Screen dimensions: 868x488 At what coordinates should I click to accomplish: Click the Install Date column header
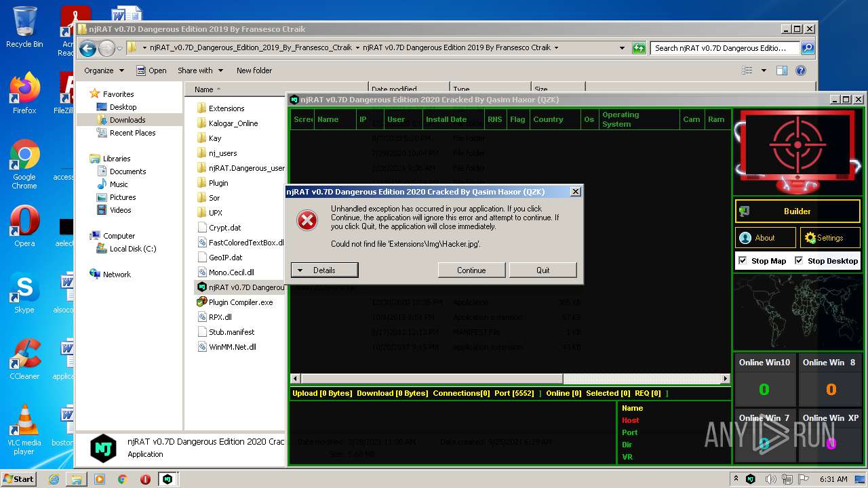click(452, 119)
